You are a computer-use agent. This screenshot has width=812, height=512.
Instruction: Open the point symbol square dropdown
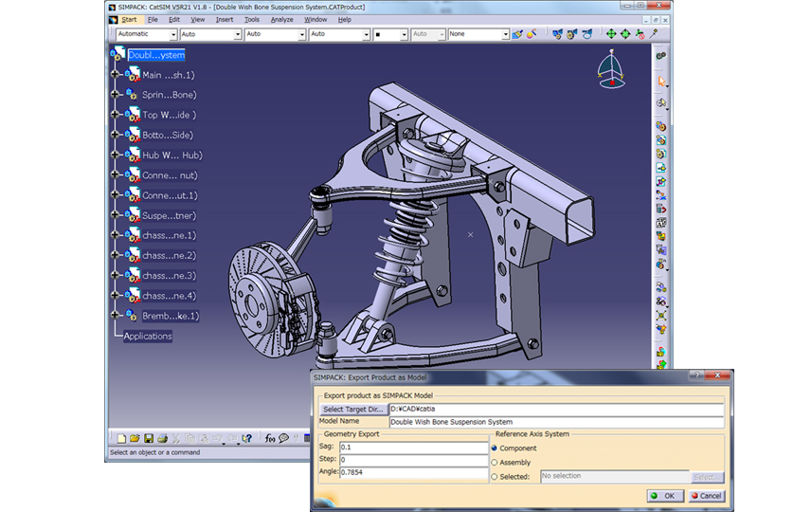tap(404, 35)
